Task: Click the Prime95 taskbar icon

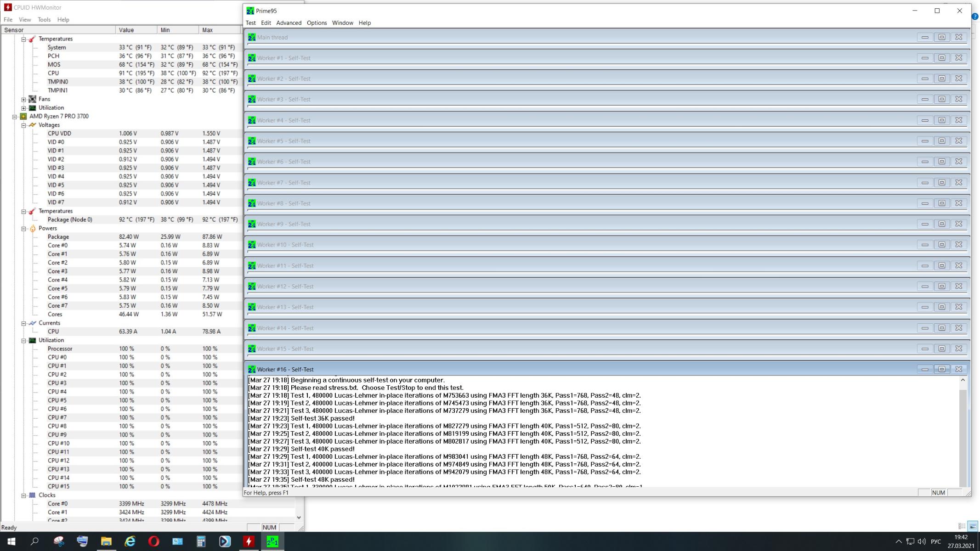Action: pos(272,541)
